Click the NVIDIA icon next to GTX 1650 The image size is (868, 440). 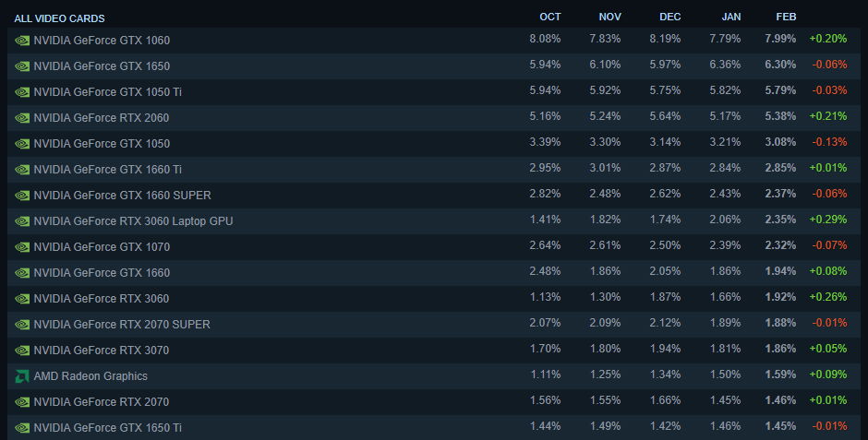pyautogui.click(x=22, y=66)
